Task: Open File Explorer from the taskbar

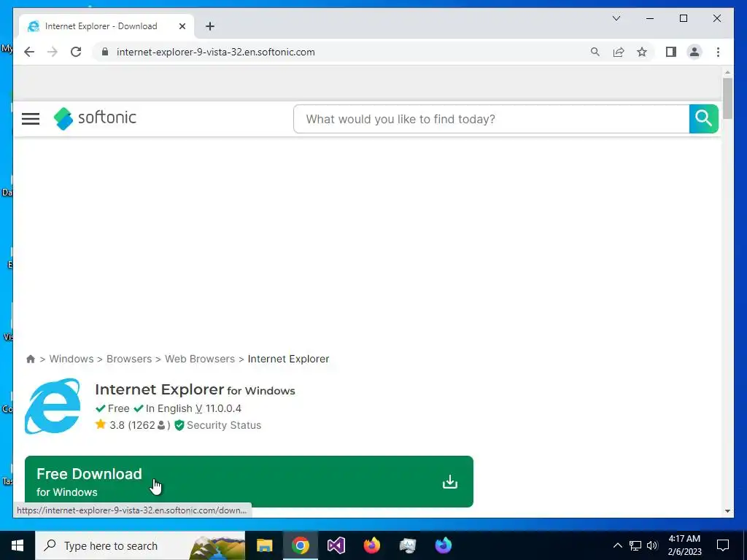Action: coord(264,545)
